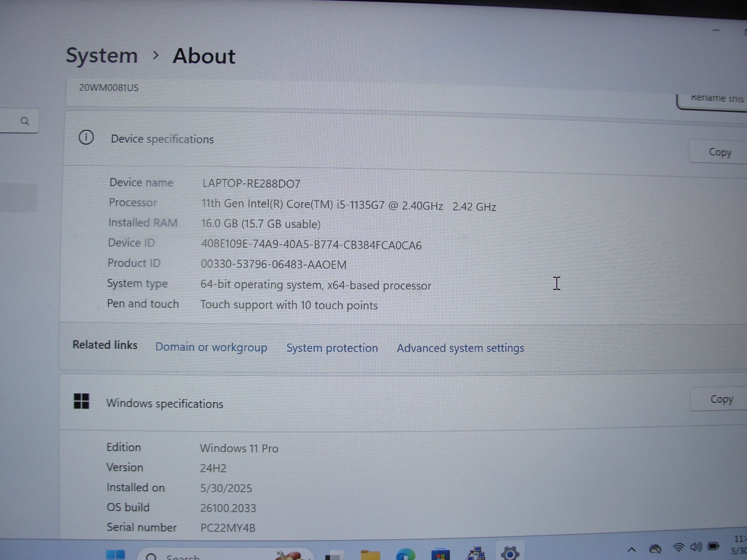Click the battery icon in system tray
The width and height of the screenshot is (747, 560).
713,547
